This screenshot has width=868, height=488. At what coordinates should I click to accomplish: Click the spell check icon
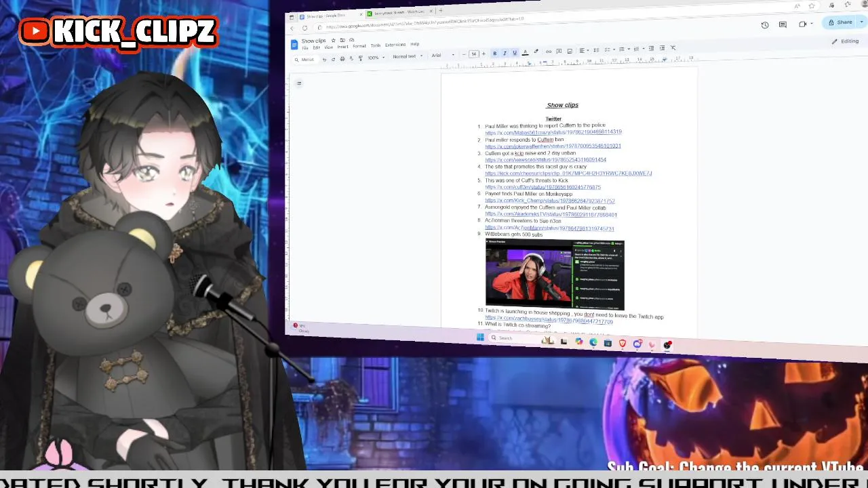[x=351, y=58]
